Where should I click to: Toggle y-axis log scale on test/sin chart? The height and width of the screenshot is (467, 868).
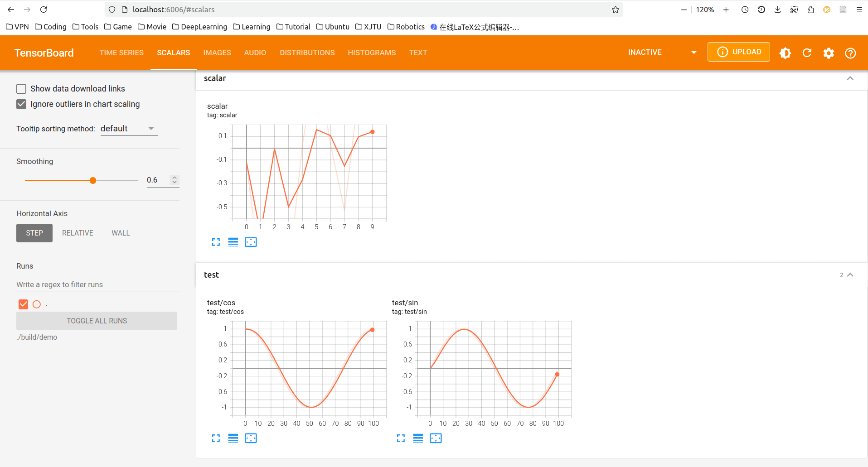point(418,438)
